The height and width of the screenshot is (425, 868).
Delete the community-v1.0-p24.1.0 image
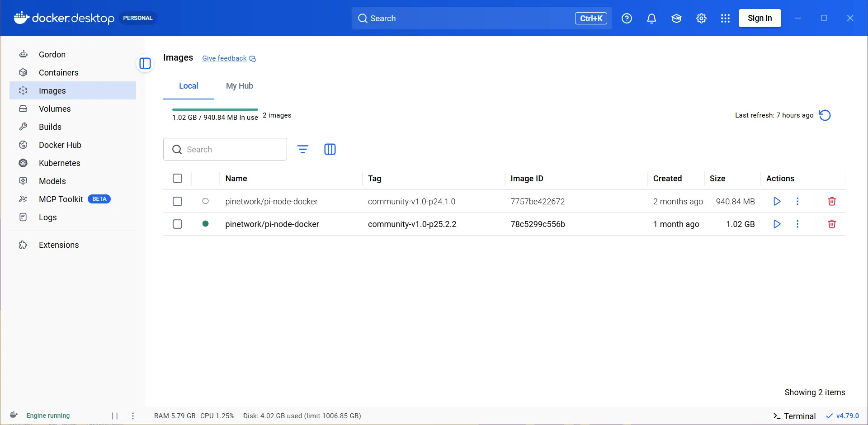[x=832, y=201]
